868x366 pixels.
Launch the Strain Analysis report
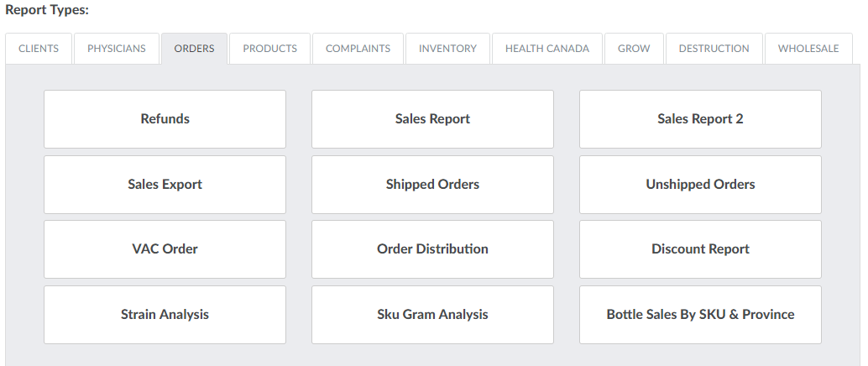165,315
